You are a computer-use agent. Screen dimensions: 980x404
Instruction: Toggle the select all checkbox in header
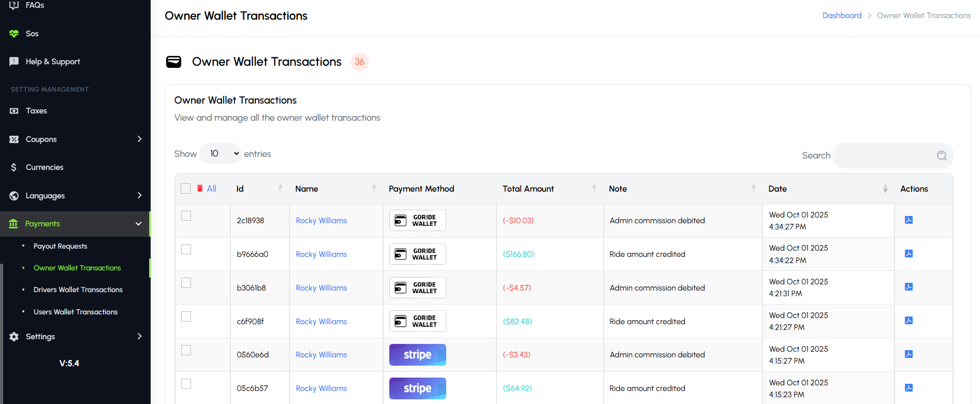point(186,189)
